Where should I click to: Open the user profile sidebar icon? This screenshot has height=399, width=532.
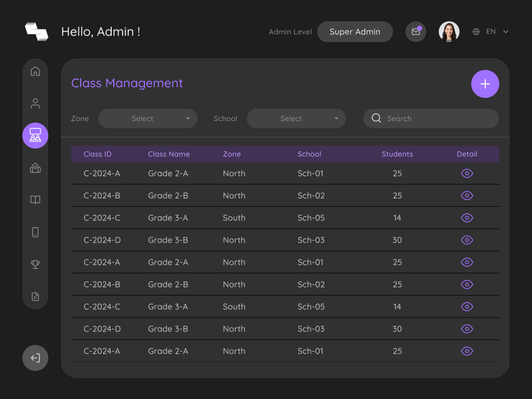pos(35,103)
